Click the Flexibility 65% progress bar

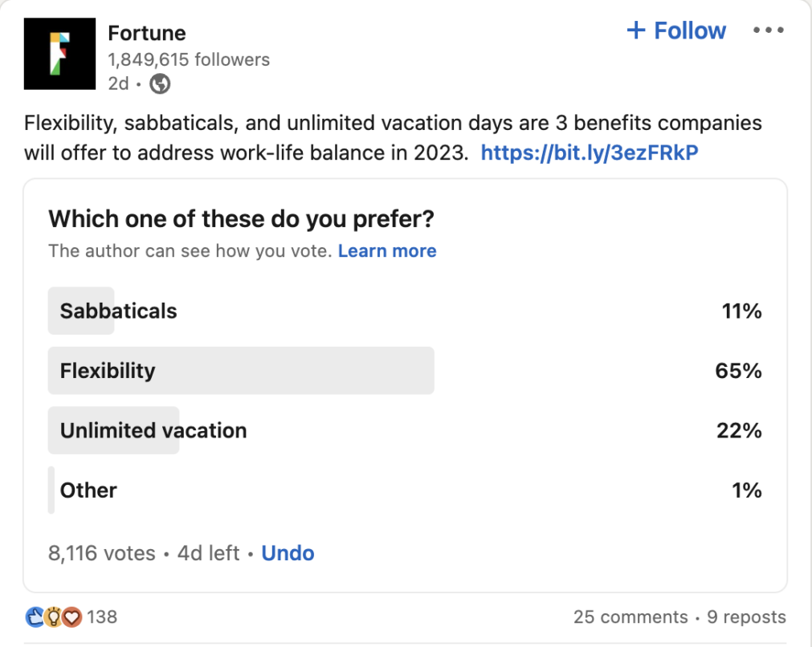pyautogui.click(x=241, y=371)
